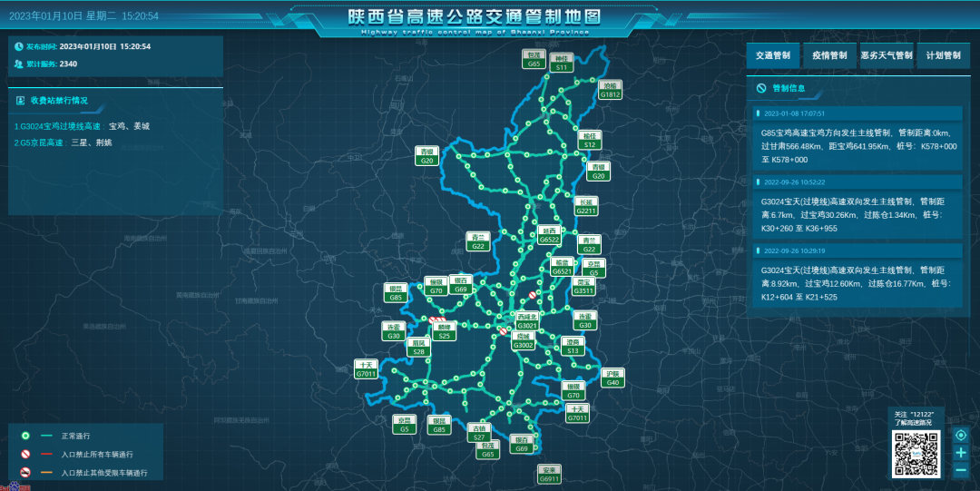Open the 疫情管制 tab
The image size is (980, 491).
pos(829,55)
